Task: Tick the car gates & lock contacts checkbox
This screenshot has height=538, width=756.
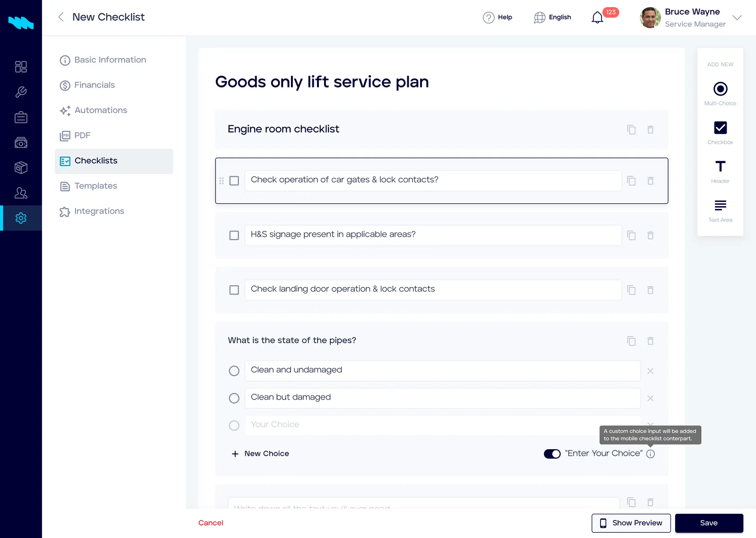Action: [234, 181]
